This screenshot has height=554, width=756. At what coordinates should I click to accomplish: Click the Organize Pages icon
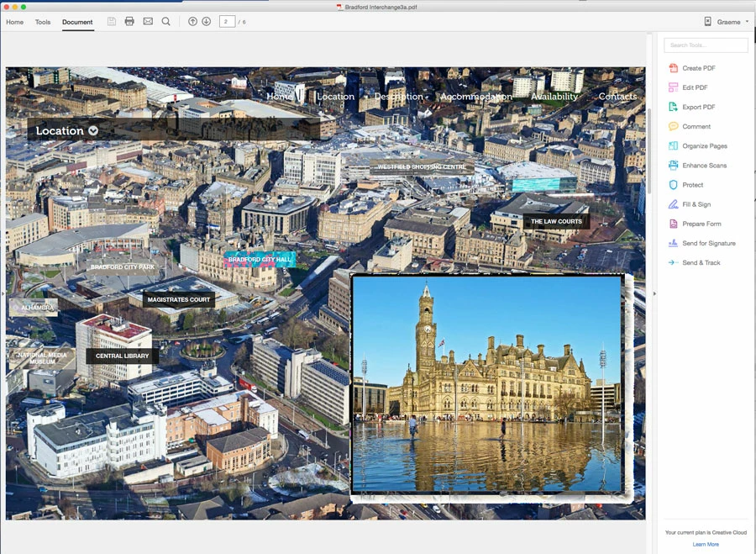[x=673, y=145]
